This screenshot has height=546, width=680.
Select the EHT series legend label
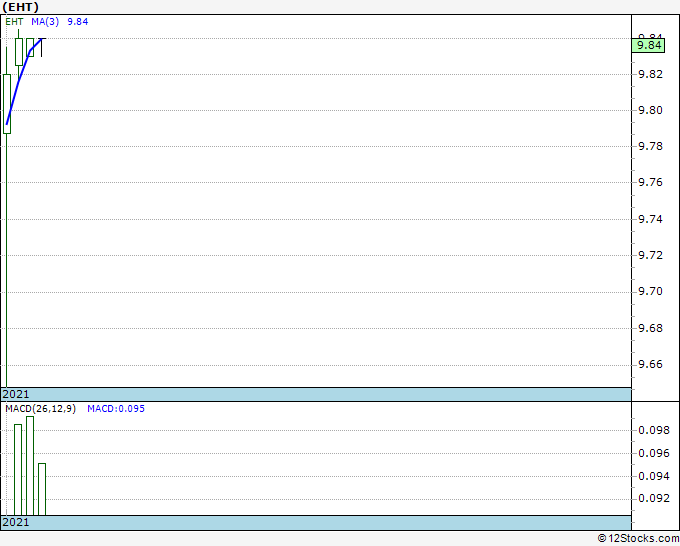click(x=14, y=22)
